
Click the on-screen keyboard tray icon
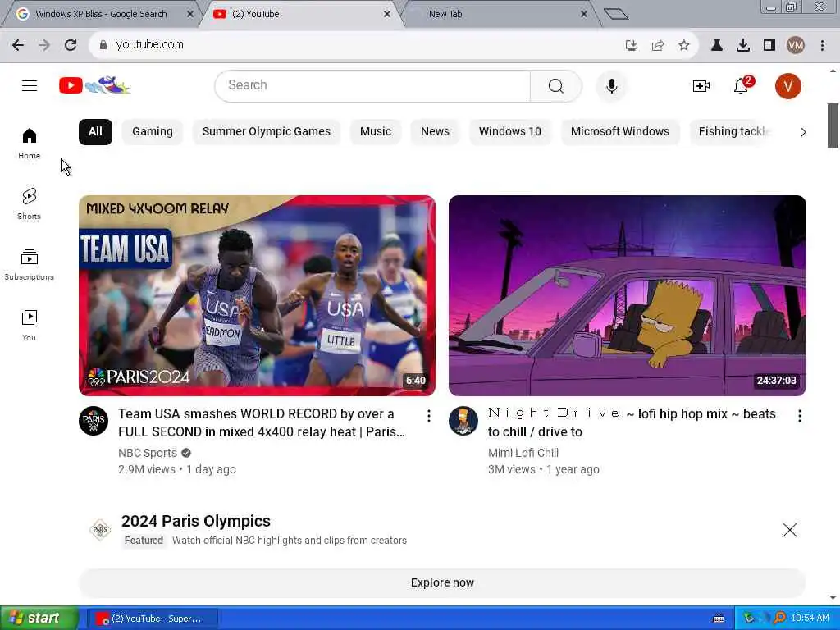point(719,619)
